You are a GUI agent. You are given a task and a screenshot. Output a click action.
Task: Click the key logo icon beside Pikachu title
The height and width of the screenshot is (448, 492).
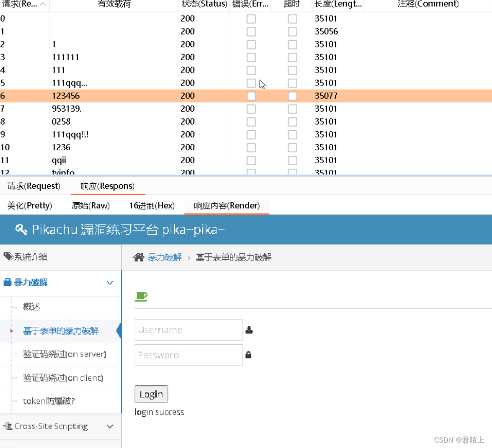tap(22, 229)
